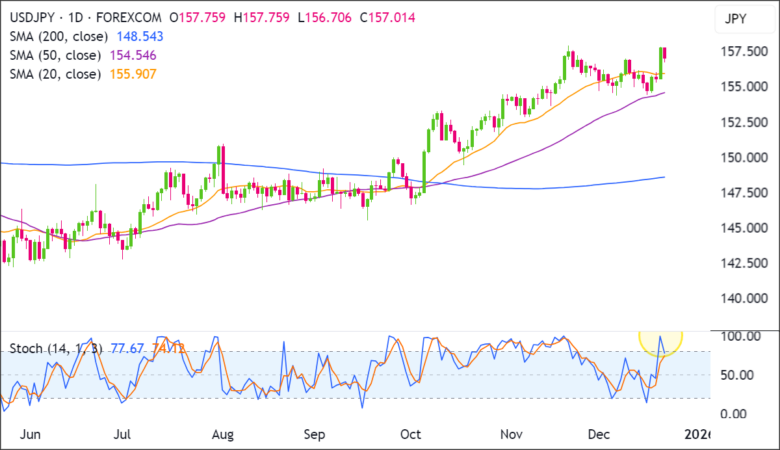The image size is (780, 450).
Task: Click the SMA 200 value 148.543
Action: coord(140,37)
